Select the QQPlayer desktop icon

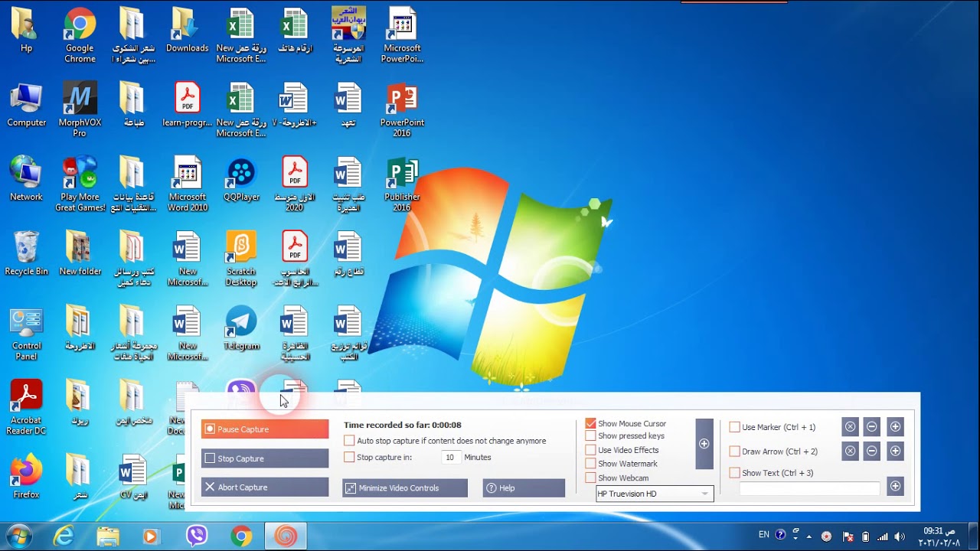coord(241,180)
